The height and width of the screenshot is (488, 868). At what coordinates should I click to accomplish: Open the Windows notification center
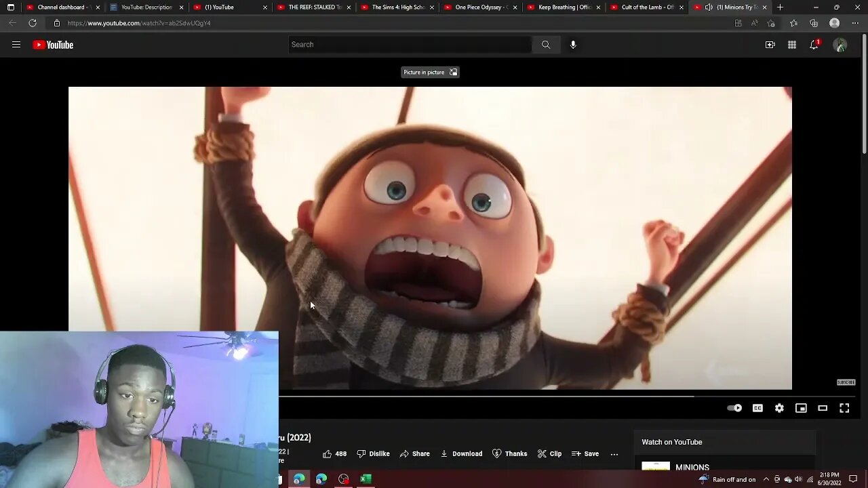click(x=853, y=479)
